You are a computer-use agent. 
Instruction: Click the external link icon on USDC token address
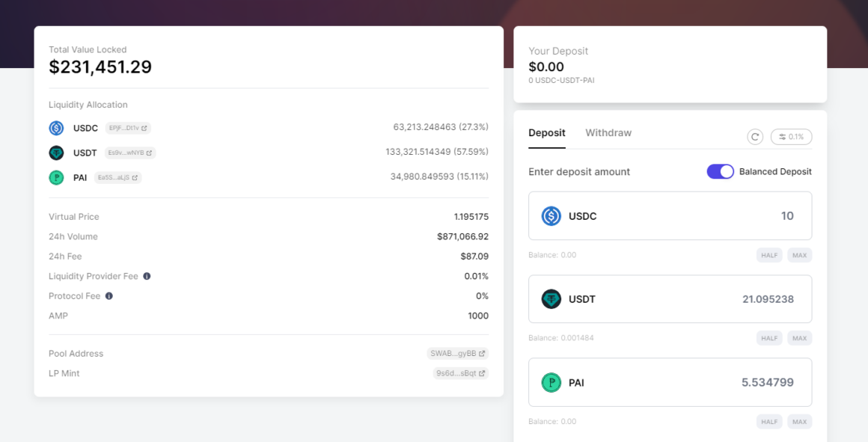coord(146,128)
